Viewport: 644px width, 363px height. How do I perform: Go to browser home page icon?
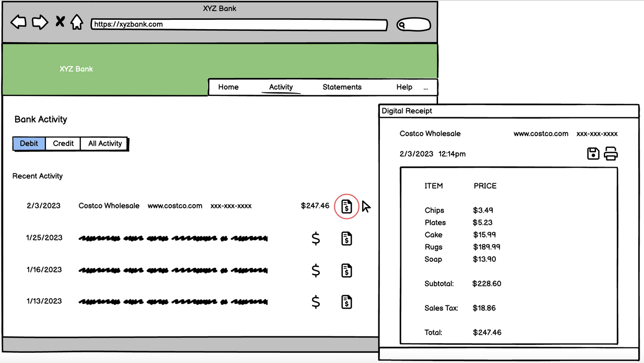pos(77,22)
